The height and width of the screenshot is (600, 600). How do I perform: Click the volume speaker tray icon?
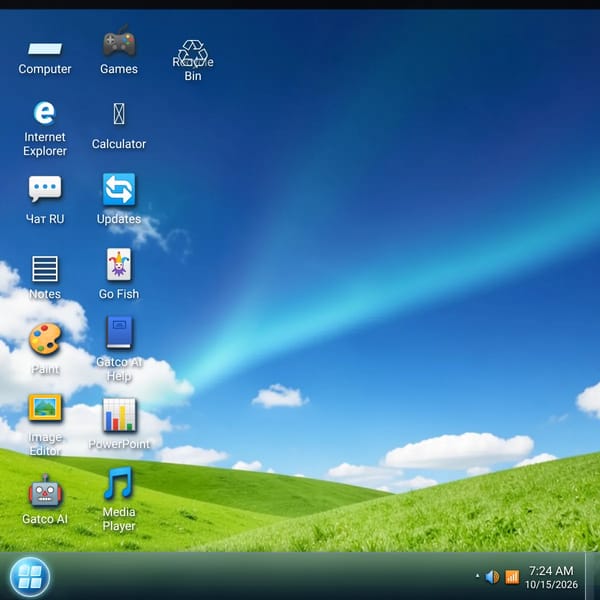click(492, 577)
